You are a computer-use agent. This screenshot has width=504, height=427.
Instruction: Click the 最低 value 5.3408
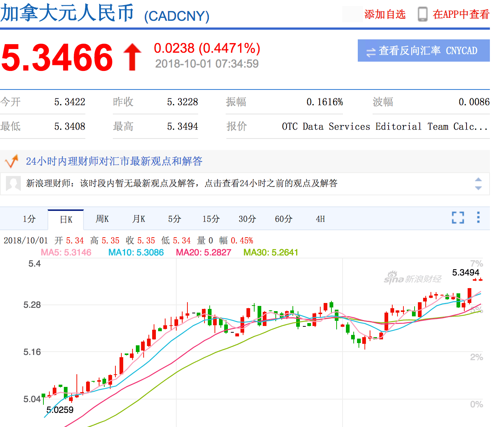point(70,127)
